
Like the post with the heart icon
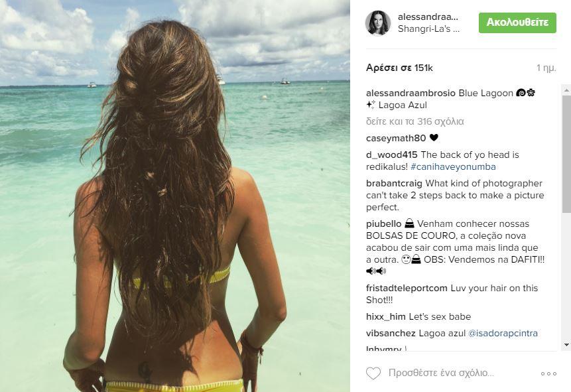pos(373,373)
